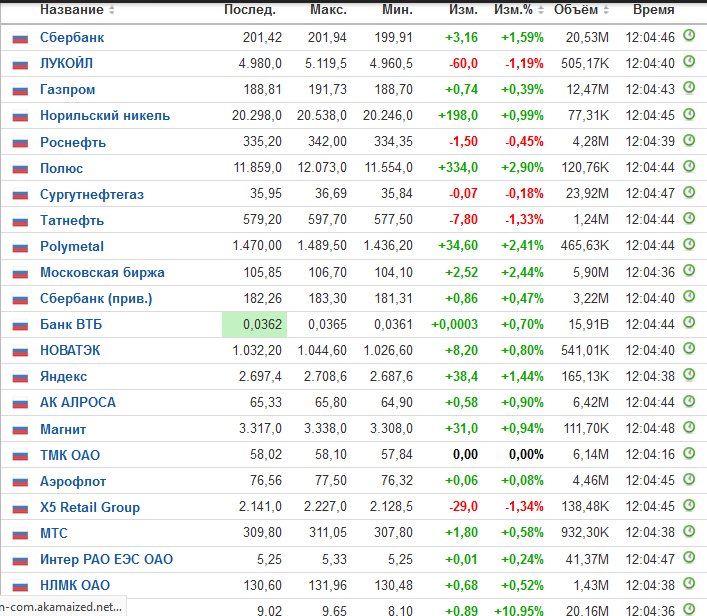The width and height of the screenshot is (707, 616).
Task: Open the Сбербанк stock link
Action: [x=72, y=37]
